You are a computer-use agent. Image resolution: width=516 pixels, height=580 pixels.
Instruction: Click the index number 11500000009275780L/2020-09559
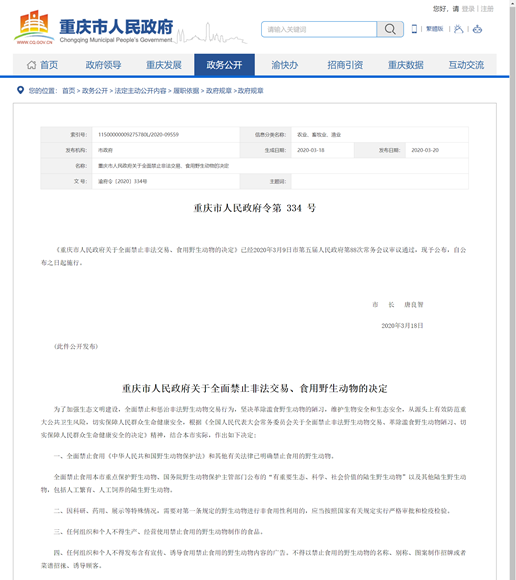(x=138, y=135)
